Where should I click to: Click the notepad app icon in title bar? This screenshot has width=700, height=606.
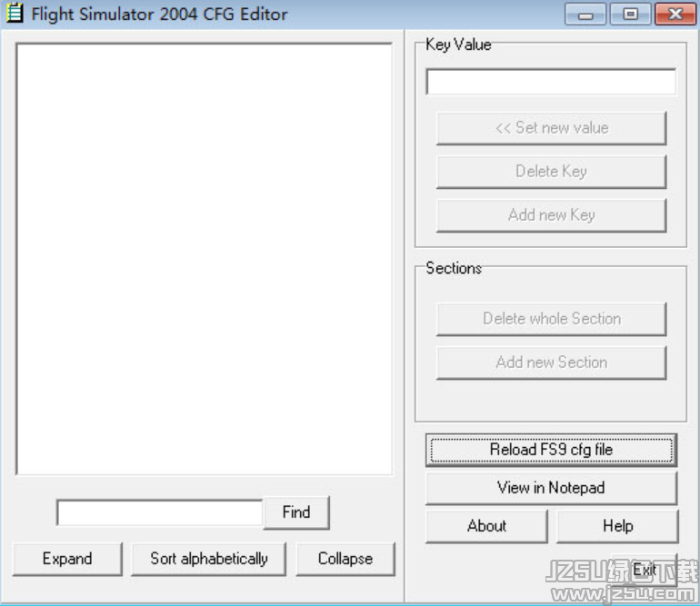tap(15, 13)
